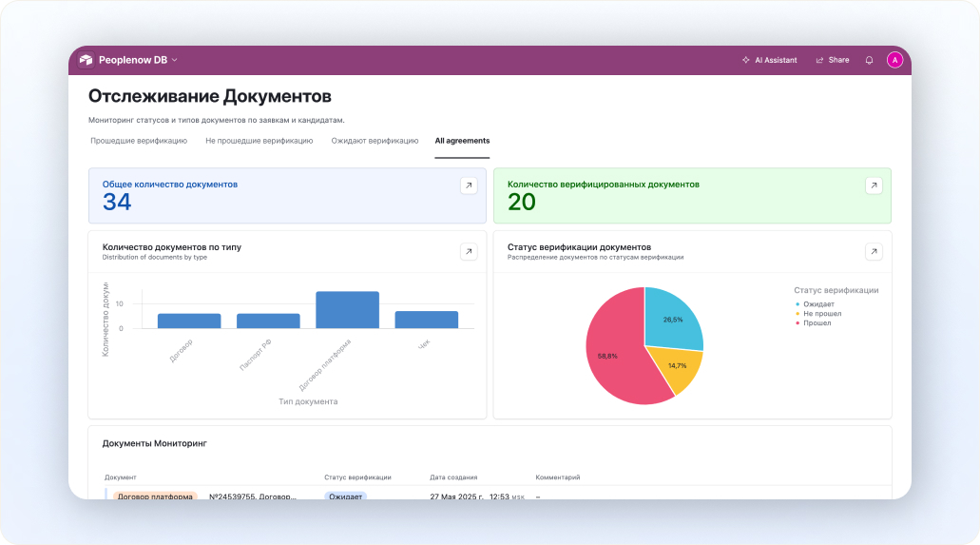Expand Статус верификации документов chart
980x545 pixels.
874,251
